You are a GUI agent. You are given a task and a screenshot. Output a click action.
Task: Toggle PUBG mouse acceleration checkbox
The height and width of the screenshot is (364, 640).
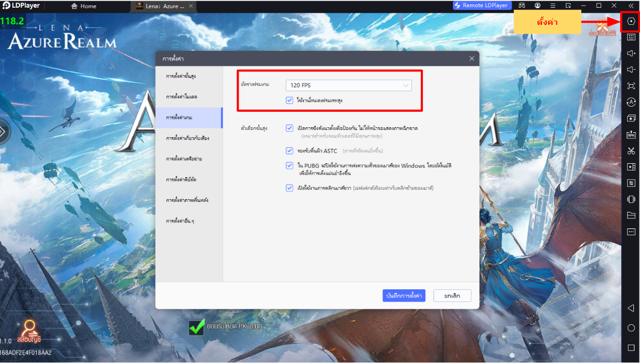(x=290, y=165)
